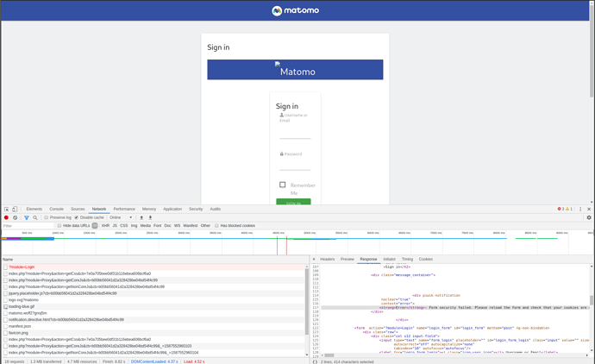595x364 pixels.
Task: Select the All filter type button
Action: tap(95, 225)
